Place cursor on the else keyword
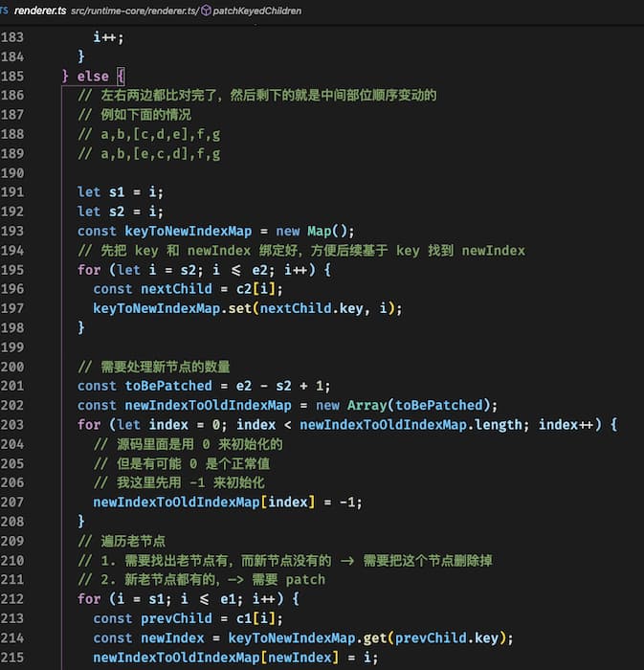 point(93,76)
